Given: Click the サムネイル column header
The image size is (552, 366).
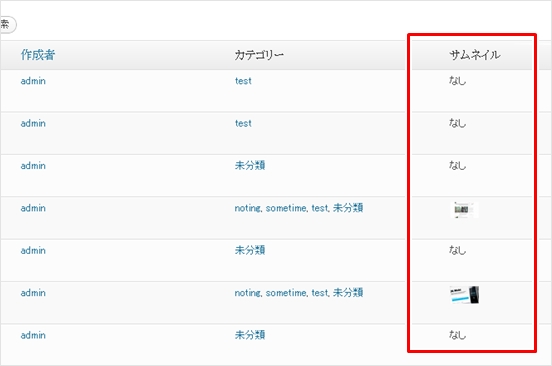Looking at the screenshot, I should click(475, 55).
